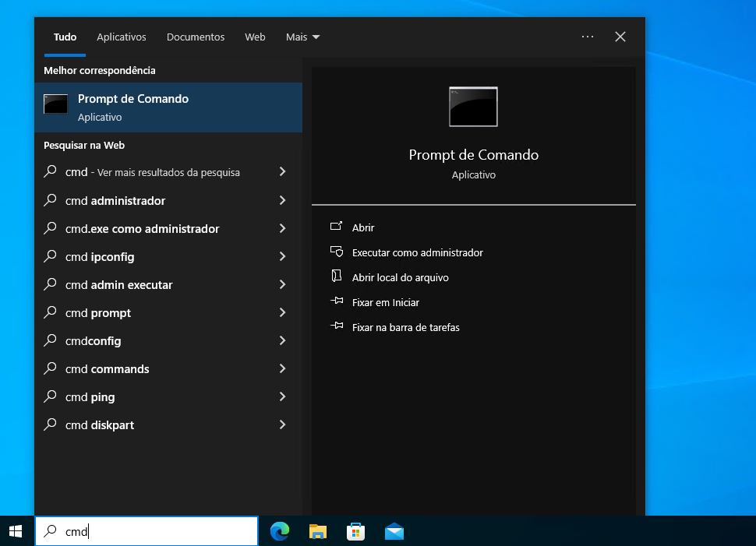The image size is (756, 546).
Task: Open the Mail app from the taskbar
Action: 394,531
